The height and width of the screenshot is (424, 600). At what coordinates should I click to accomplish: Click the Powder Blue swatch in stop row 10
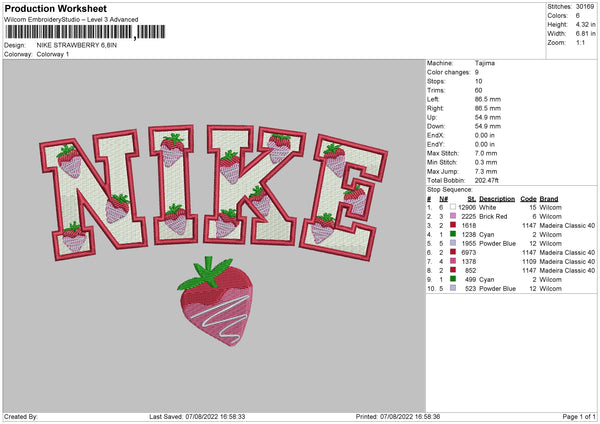point(453,288)
